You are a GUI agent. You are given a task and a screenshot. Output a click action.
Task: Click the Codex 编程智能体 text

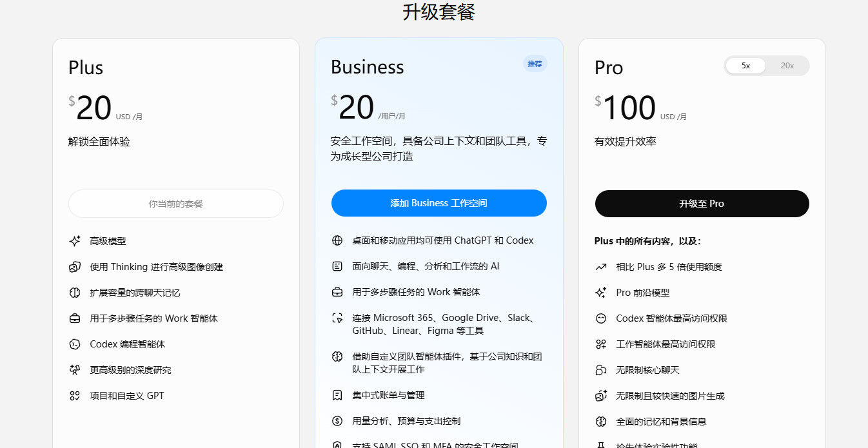[x=128, y=344]
